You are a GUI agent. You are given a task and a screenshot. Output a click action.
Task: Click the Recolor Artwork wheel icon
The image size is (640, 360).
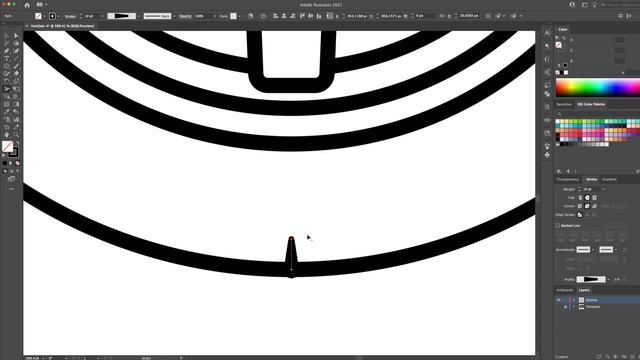250,16
